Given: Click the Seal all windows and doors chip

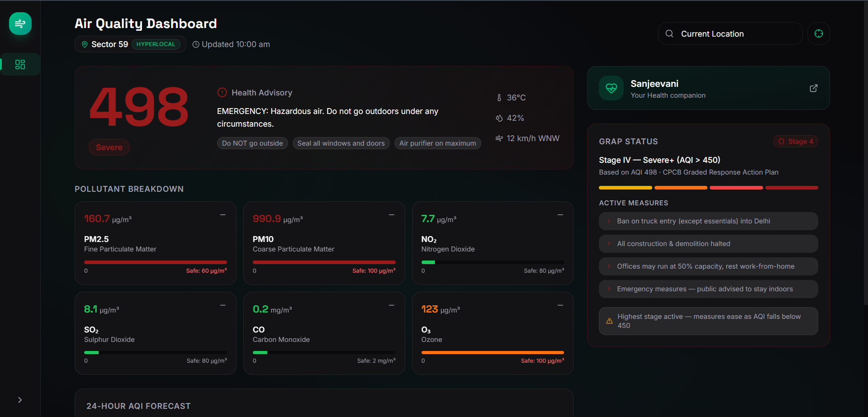Looking at the screenshot, I should (x=341, y=143).
